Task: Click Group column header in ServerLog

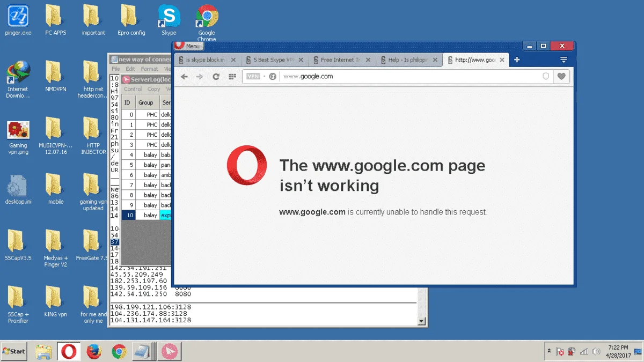Action: click(147, 102)
